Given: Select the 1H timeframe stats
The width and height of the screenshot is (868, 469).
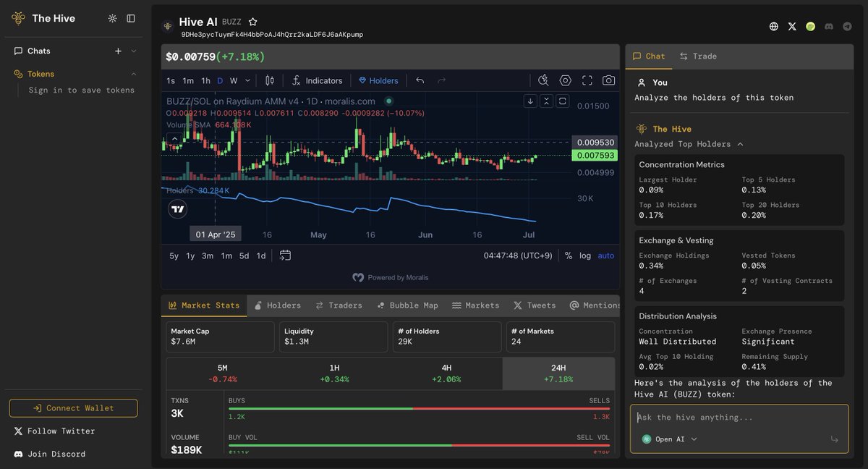Looking at the screenshot, I should tap(334, 373).
